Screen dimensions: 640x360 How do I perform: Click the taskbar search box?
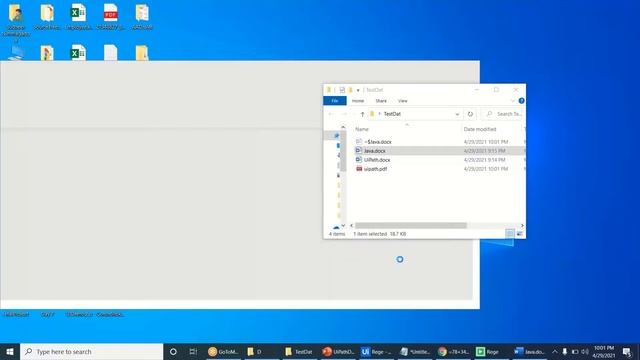click(91, 351)
